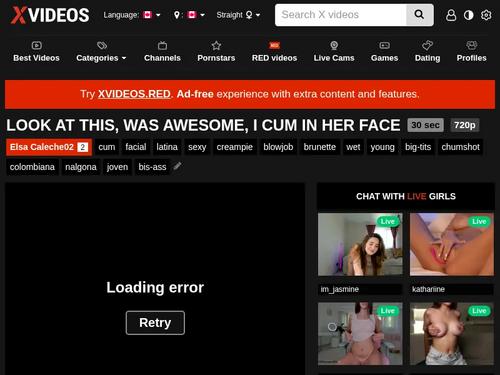Screen dimensions: 500x375
Task: Follow the XVIDEOS.RED link in banner
Action: point(134,94)
